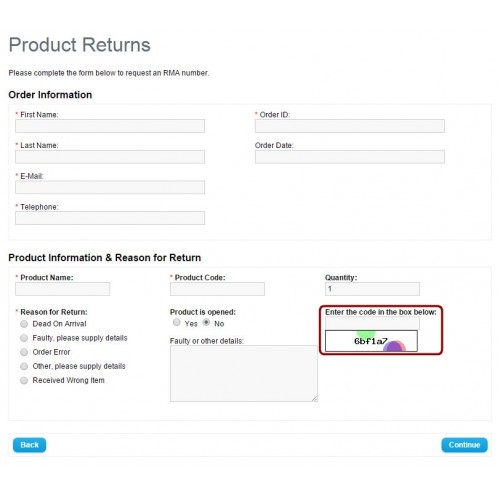Focus the First Name field

click(x=110, y=126)
